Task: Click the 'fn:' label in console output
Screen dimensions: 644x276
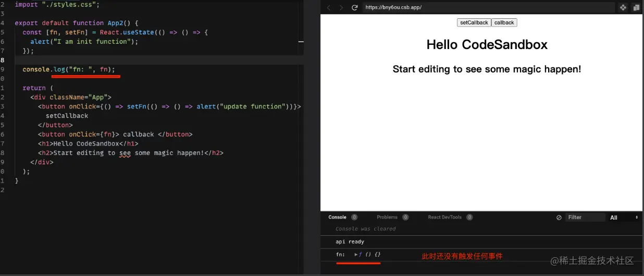Action: 340,255
